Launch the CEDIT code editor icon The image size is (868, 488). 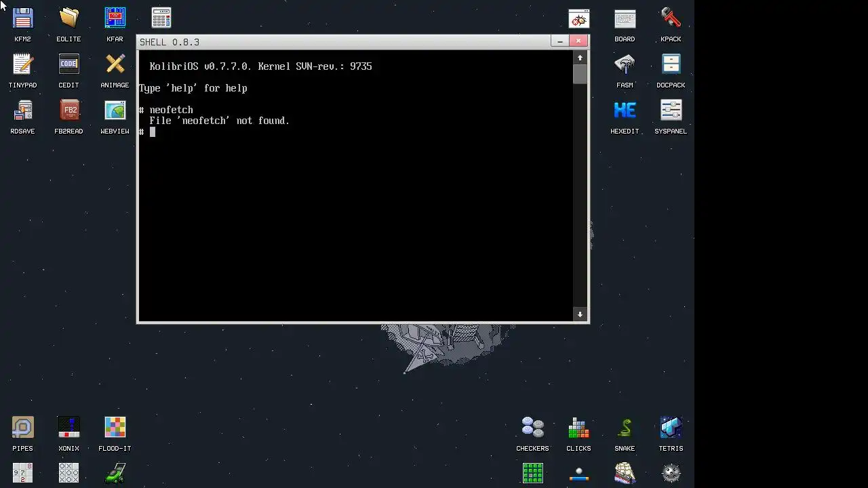click(68, 64)
